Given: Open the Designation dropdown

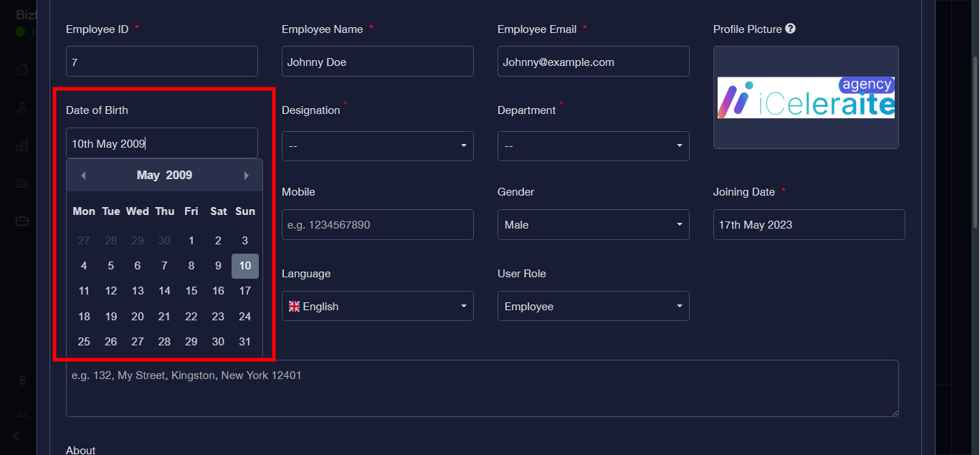Looking at the screenshot, I should [x=377, y=146].
